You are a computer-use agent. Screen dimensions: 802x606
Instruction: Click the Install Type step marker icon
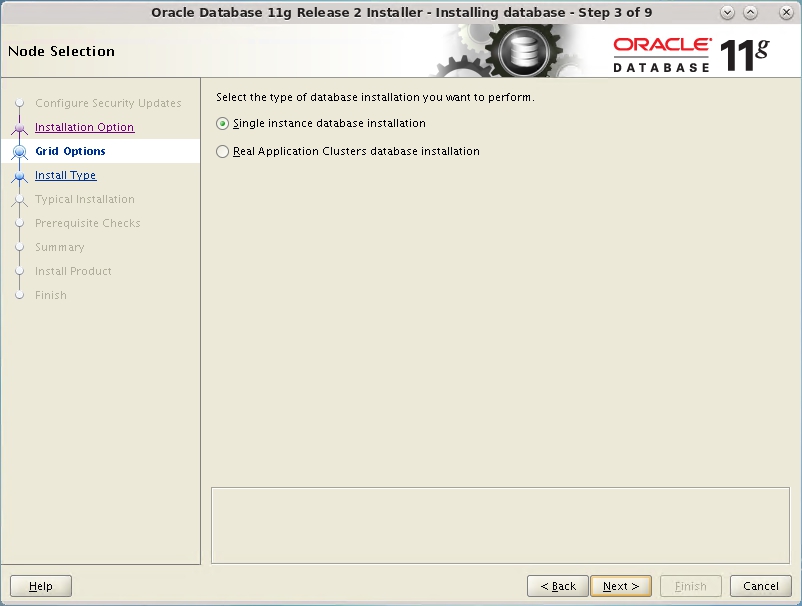coord(19,176)
